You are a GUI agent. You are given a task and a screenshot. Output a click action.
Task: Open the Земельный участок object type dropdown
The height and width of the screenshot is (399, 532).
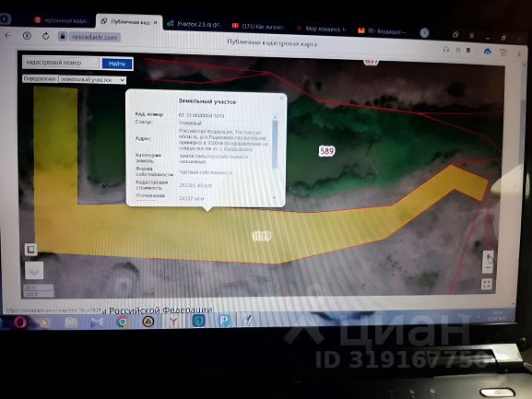point(92,79)
